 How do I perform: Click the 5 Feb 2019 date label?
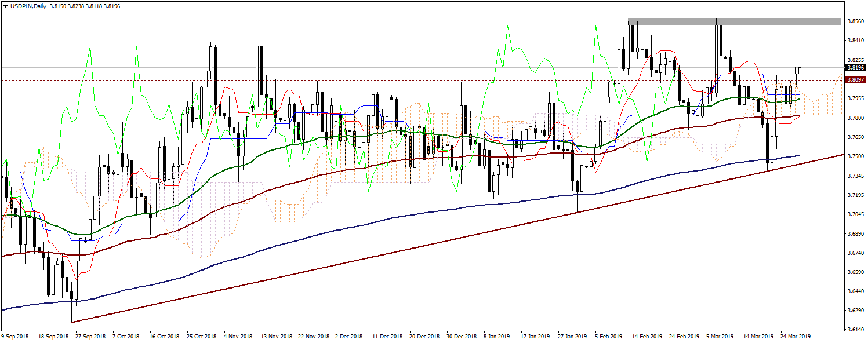click(609, 336)
